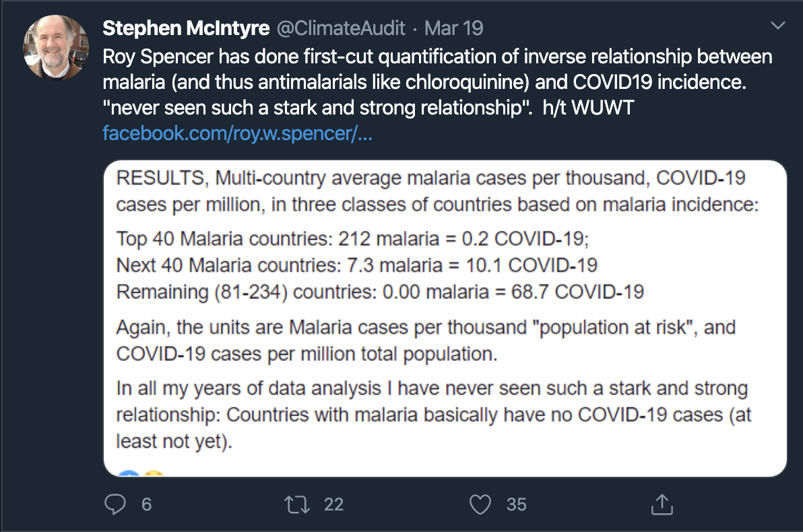Click the reply speech bubble icon
803x532 pixels.
115,504
